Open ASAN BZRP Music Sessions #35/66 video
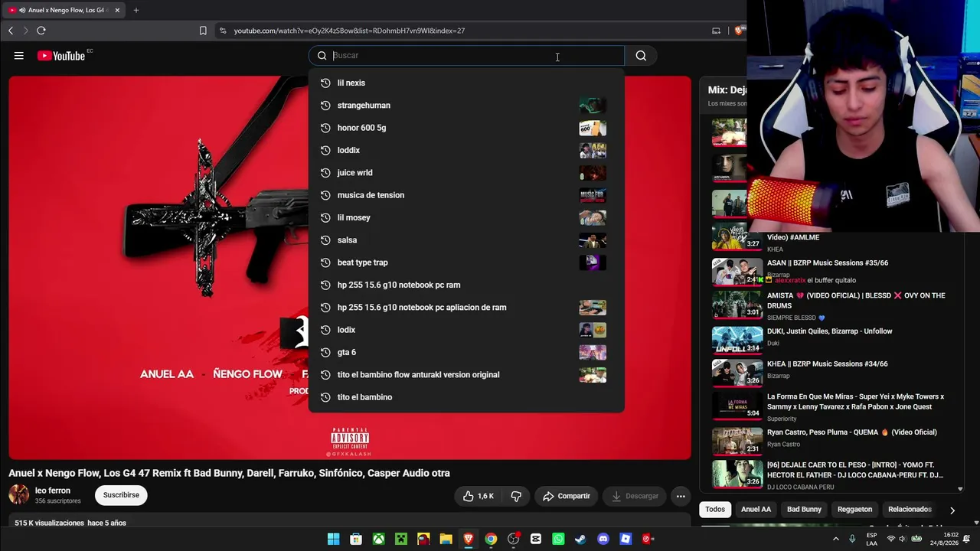 828,263
